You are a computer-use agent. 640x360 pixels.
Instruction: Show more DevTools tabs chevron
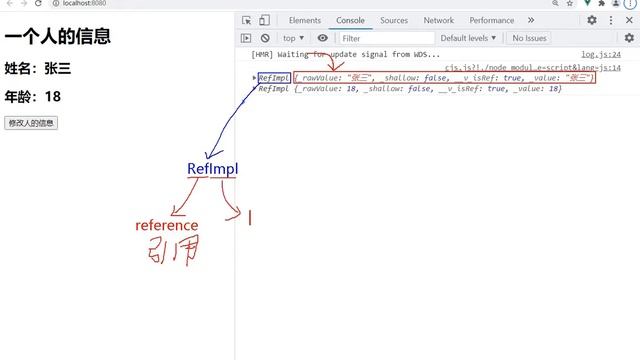[x=531, y=20]
